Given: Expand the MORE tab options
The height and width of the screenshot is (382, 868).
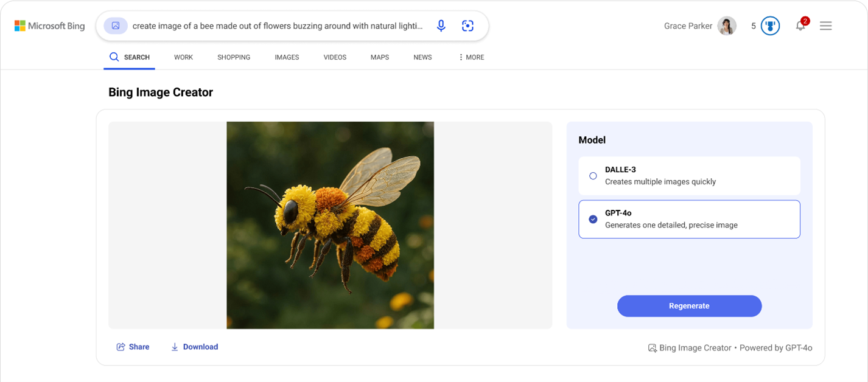Looking at the screenshot, I should pos(471,57).
